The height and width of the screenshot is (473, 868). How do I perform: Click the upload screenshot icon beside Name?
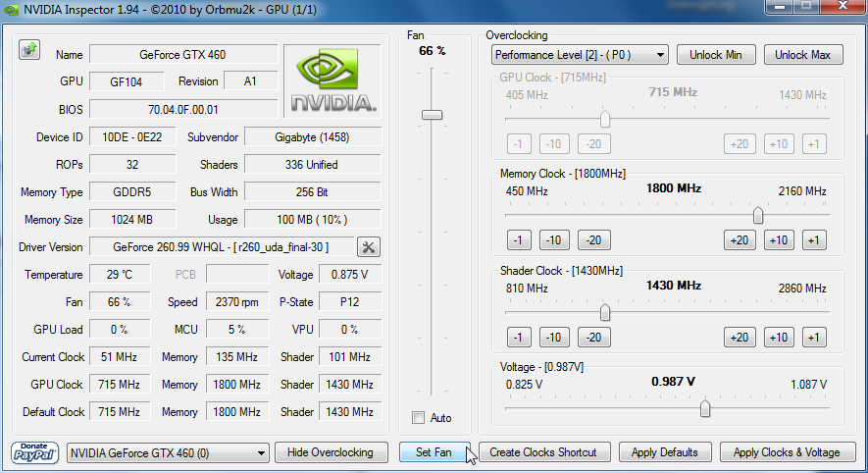[x=28, y=50]
